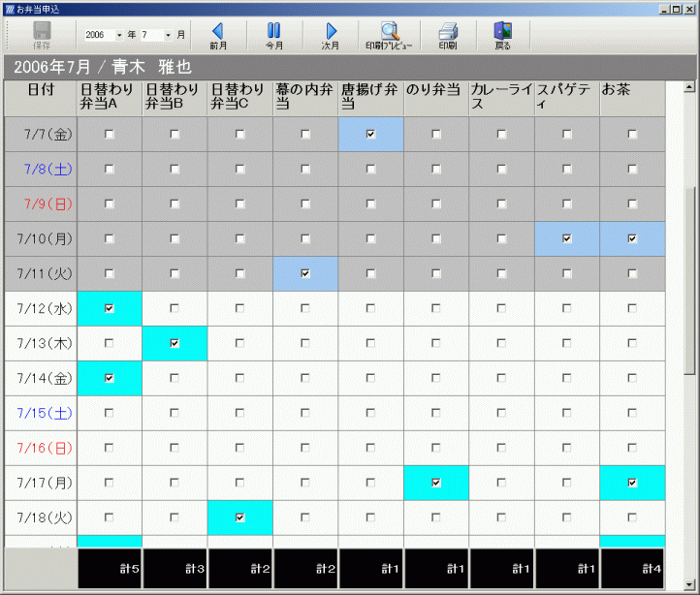Screen dimensions: 700x595
Task: Uncheck お茶 on 7/10(月)
Action: point(632,238)
